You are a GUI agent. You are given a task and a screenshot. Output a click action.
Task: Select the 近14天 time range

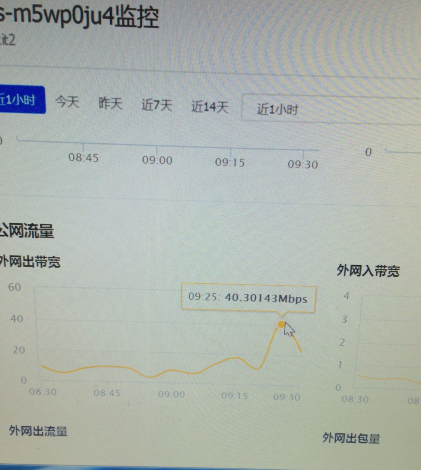click(210, 107)
